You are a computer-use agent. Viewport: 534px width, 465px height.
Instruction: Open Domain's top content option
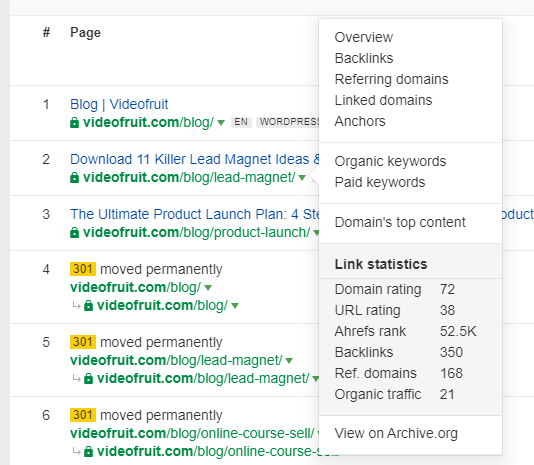[399, 222]
